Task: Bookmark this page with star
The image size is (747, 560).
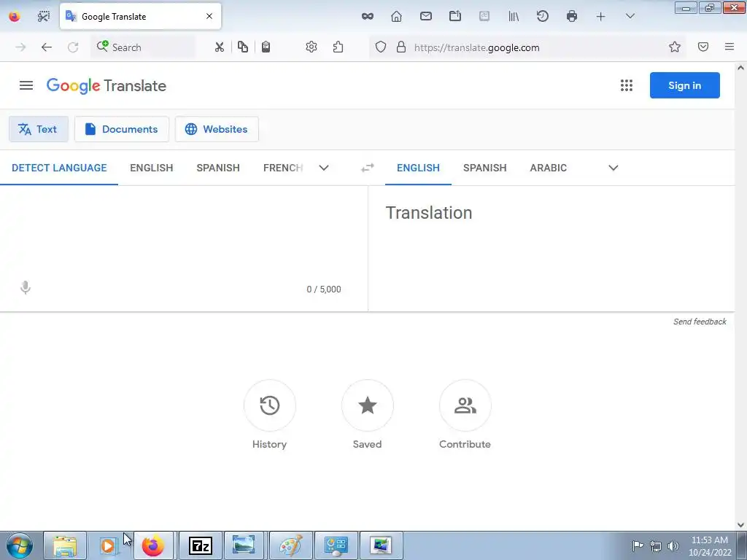Action: (x=675, y=47)
